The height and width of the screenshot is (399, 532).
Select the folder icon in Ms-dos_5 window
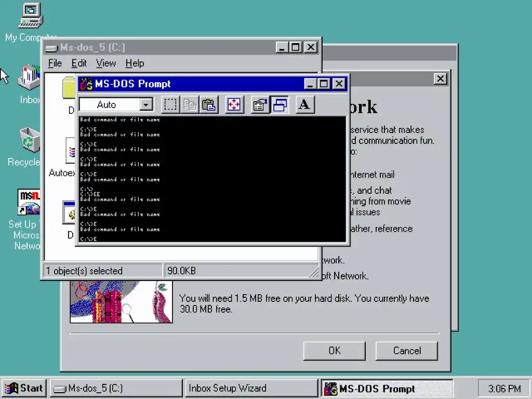69,88
